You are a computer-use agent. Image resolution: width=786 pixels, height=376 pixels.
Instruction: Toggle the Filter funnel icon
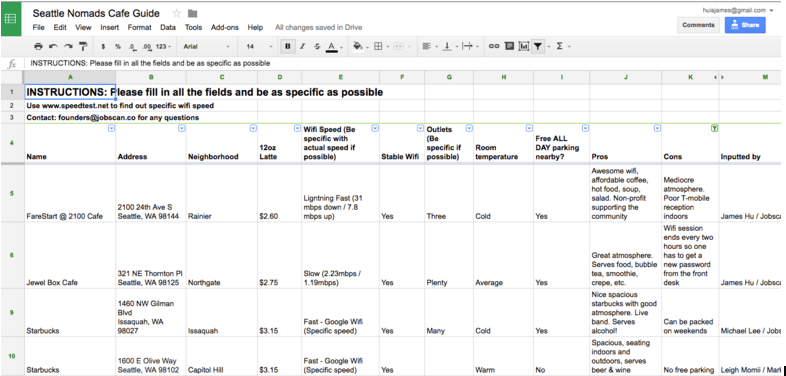(x=537, y=46)
